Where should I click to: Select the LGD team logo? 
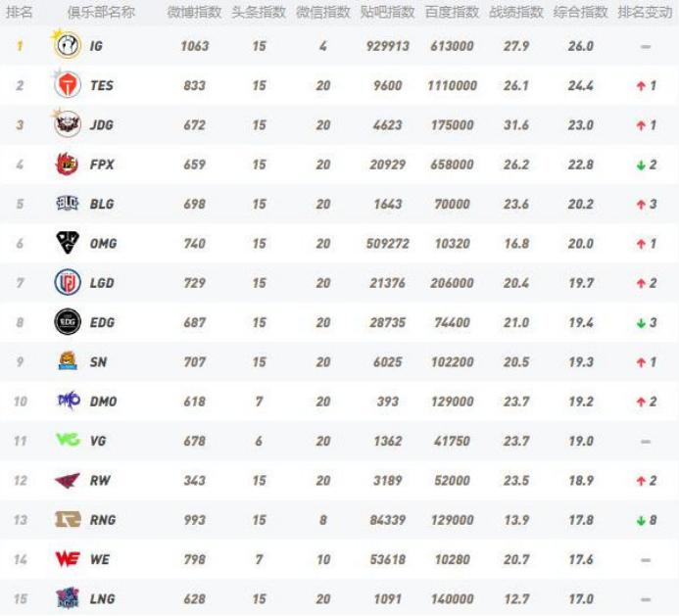click(68, 283)
